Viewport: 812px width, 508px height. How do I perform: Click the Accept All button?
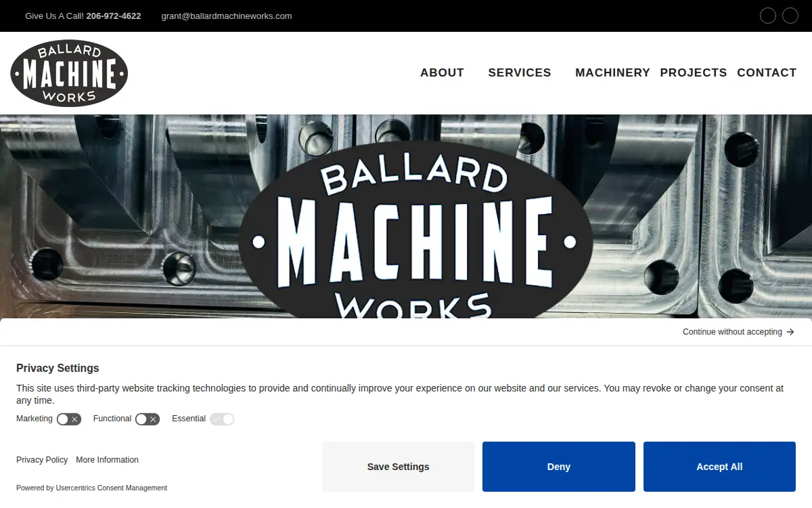click(x=719, y=467)
